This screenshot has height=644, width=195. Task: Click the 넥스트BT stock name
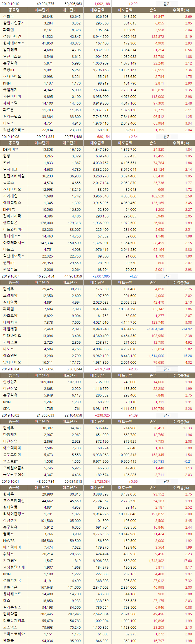11,461
